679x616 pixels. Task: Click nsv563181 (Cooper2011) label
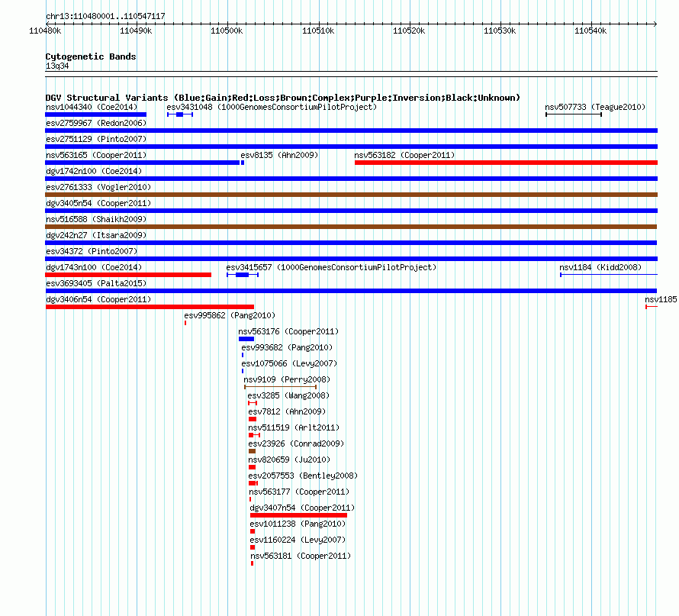(301, 556)
